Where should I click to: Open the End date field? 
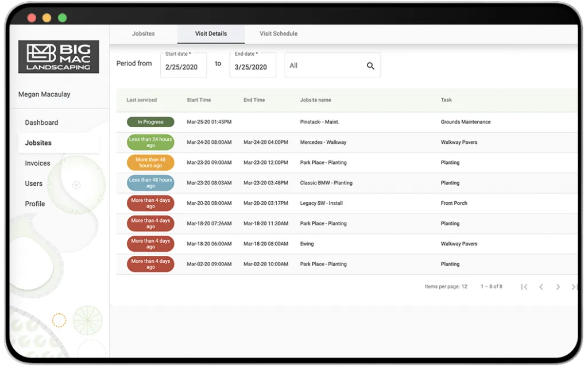pyautogui.click(x=253, y=66)
